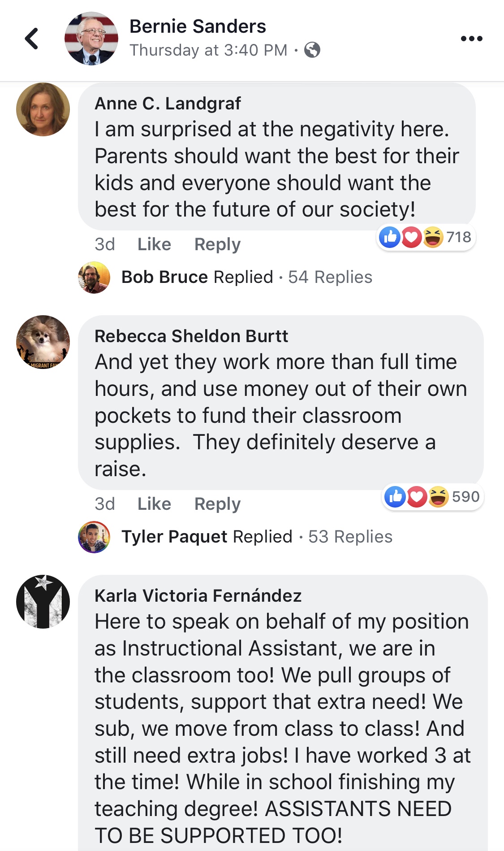
Task: Open the Bernie Sanders page name link
Action: pyautogui.click(x=198, y=26)
